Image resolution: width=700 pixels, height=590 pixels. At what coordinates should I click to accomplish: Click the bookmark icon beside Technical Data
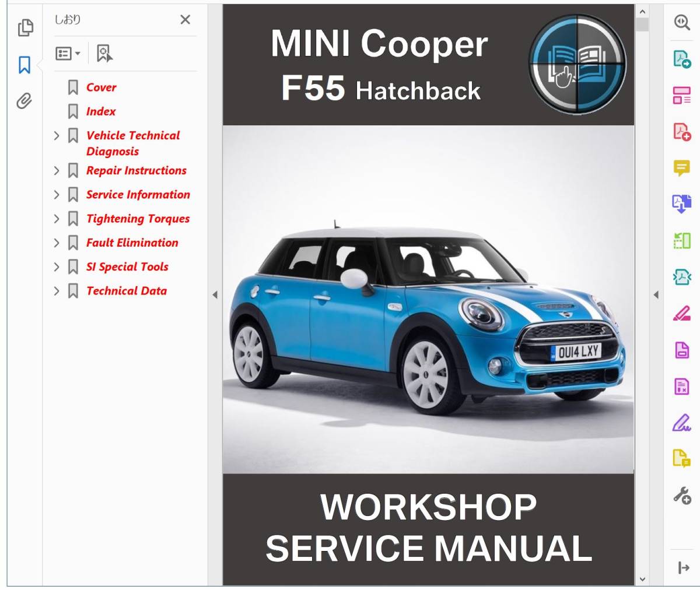click(x=73, y=290)
